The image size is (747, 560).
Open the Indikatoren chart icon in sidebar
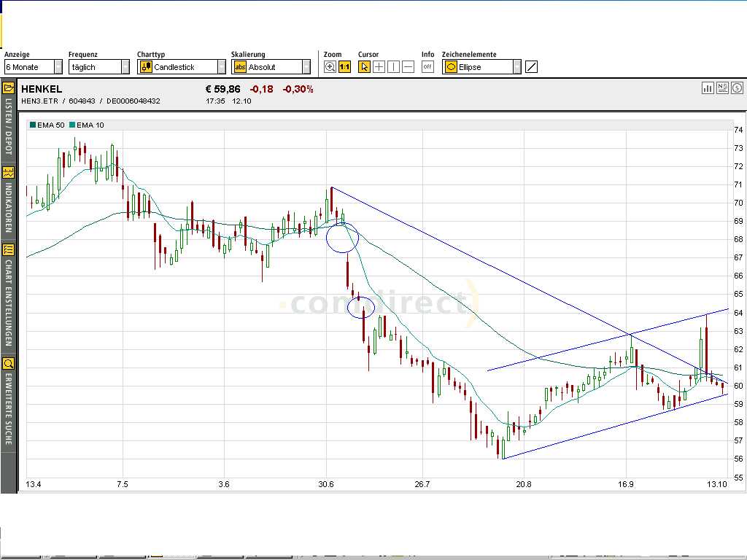tap(8, 172)
